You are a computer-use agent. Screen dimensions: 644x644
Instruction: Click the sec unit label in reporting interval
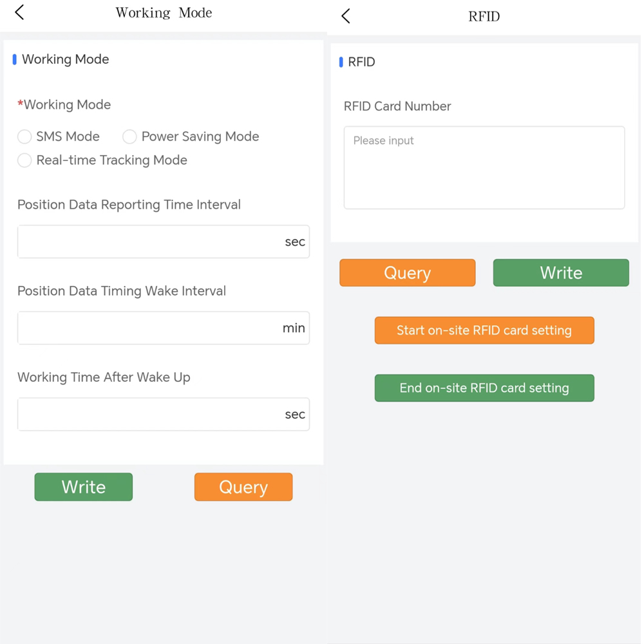click(x=295, y=241)
